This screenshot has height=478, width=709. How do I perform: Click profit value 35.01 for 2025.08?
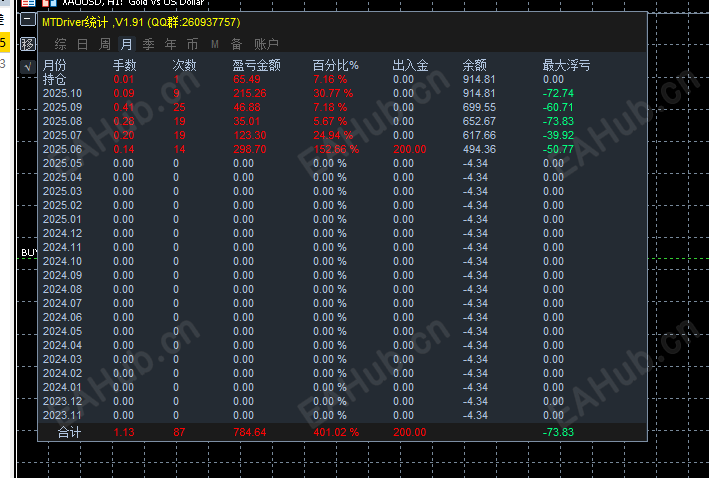[247, 122]
